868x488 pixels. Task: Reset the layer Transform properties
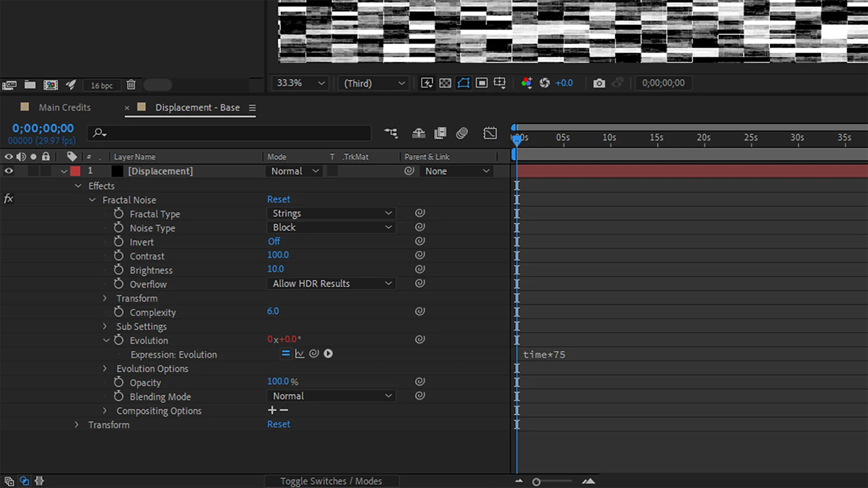click(x=278, y=424)
